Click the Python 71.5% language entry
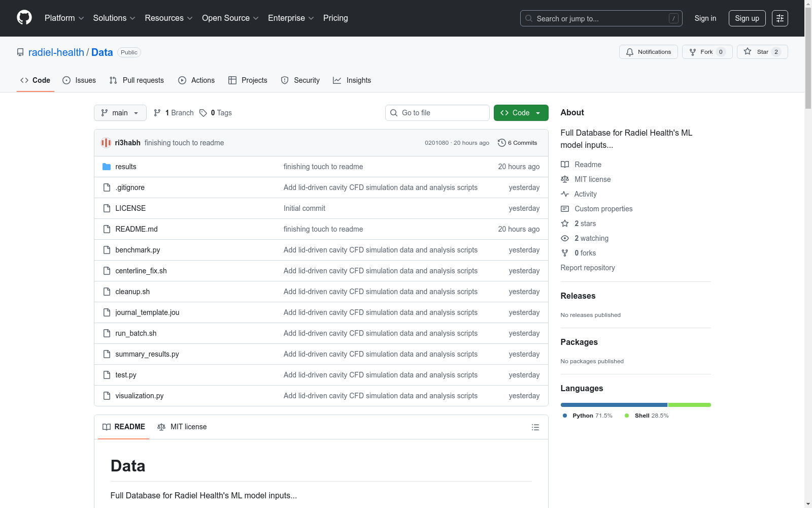Screen dimensions: 812x508 [588, 416]
